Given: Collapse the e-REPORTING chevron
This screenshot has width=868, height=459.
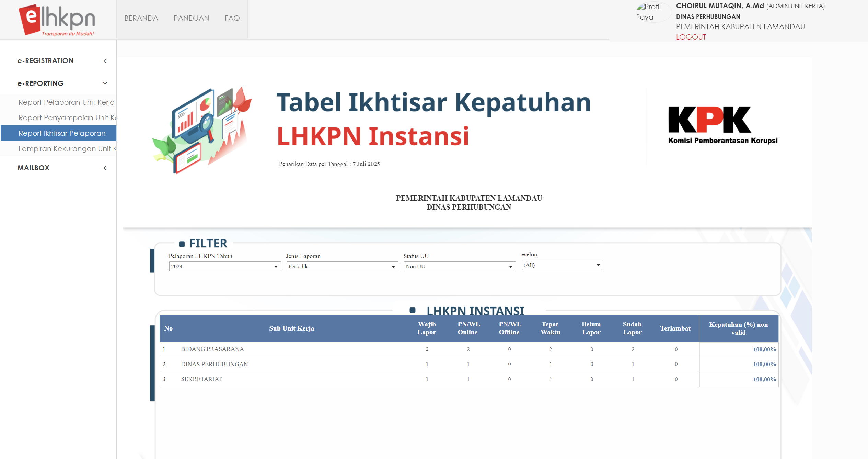Looking at the screenshot, I should (105, 83).
